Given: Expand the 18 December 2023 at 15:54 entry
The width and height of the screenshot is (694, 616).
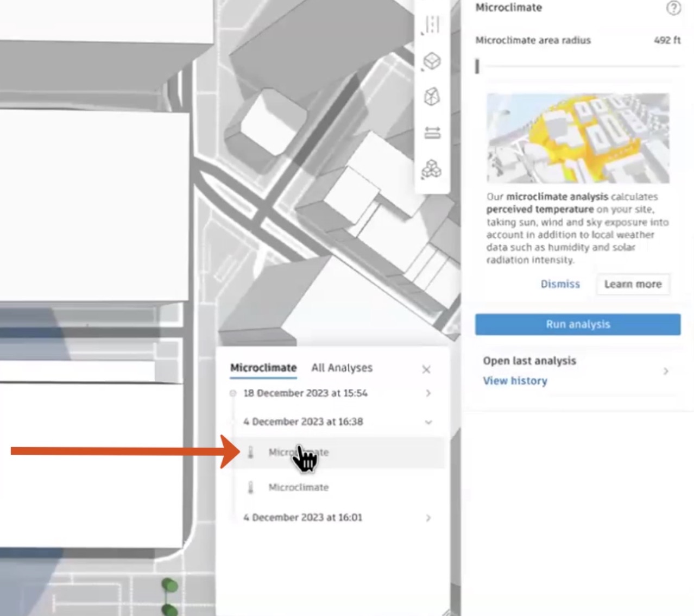Looking at the screenshot, I should point(428,393).
